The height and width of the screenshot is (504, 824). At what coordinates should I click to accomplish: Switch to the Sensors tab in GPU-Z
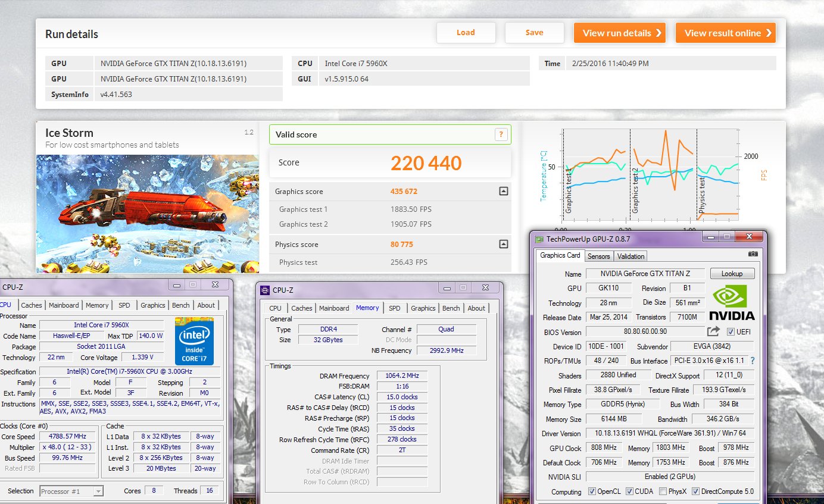coord(598,256)
